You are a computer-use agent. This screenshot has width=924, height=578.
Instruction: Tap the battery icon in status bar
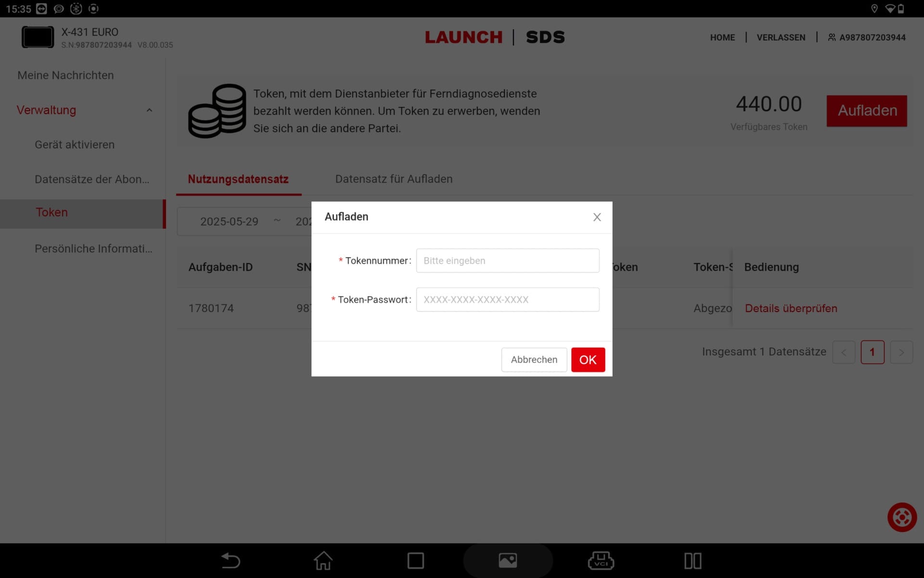click(901, 9)
